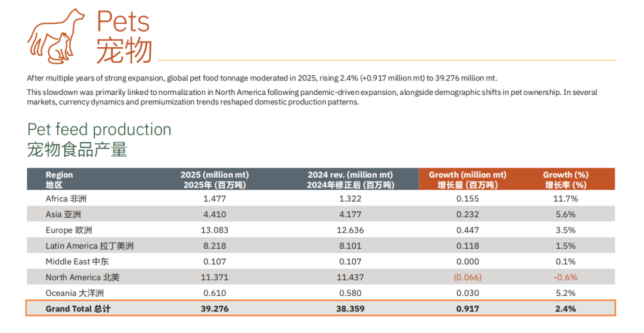Select the "North America 北美" row label
Screen dimensions: 644x333
pos(82,277)
